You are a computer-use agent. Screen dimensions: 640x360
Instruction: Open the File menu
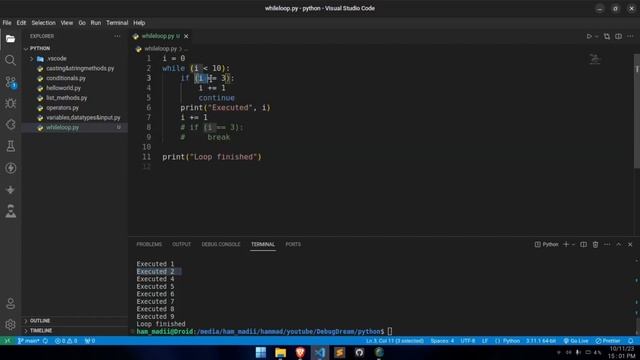(7, 23)
